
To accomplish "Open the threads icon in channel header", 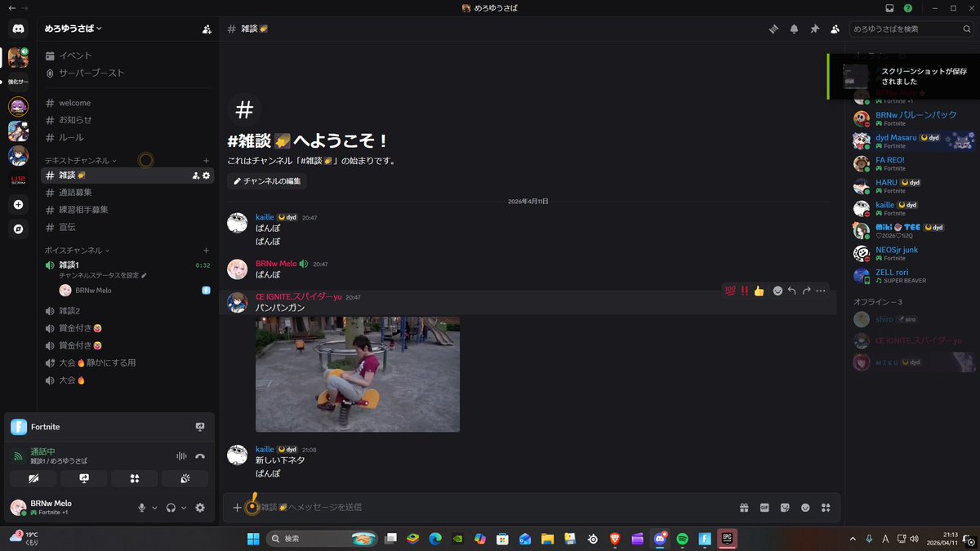I will [773, 29].
